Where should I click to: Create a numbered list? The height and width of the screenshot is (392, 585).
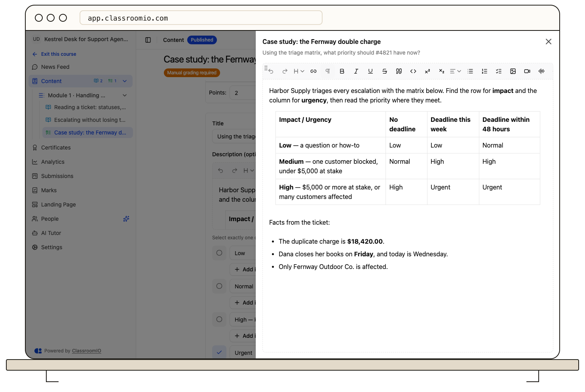[484, 71]
